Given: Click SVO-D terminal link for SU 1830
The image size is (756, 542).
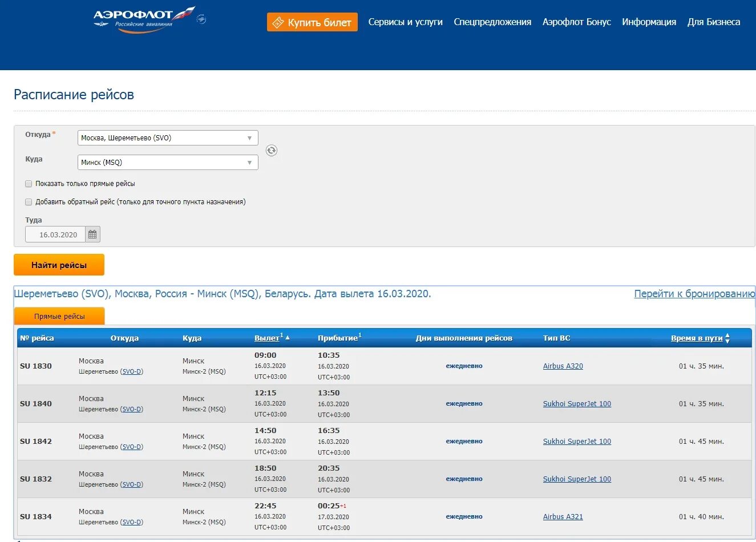Looking at the screenshot, I should [132, 371].
